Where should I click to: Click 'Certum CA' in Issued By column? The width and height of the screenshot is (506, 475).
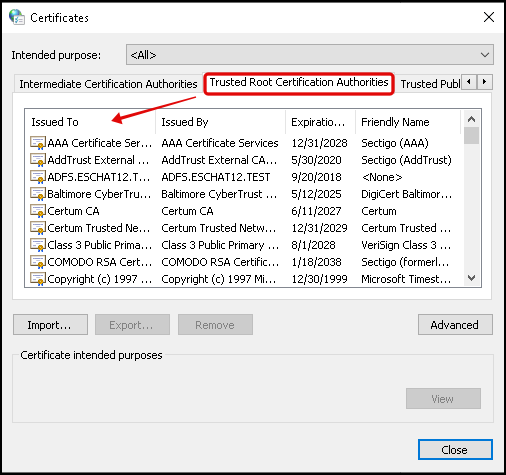point(187,211)
